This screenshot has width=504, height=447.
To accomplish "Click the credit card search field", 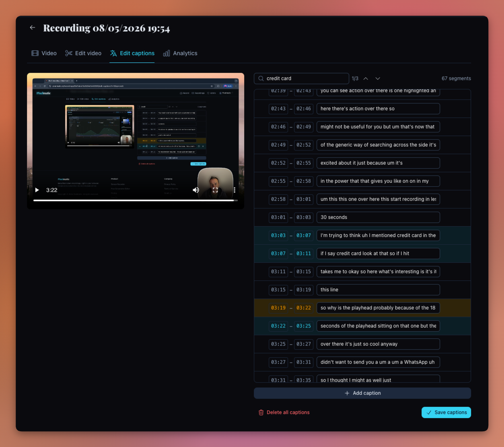I will 301,78.
